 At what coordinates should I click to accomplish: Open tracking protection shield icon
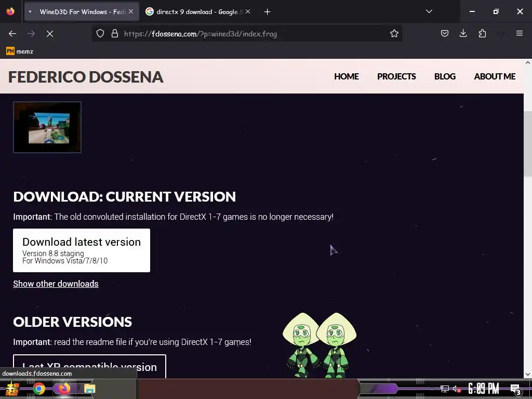(100, 34)
